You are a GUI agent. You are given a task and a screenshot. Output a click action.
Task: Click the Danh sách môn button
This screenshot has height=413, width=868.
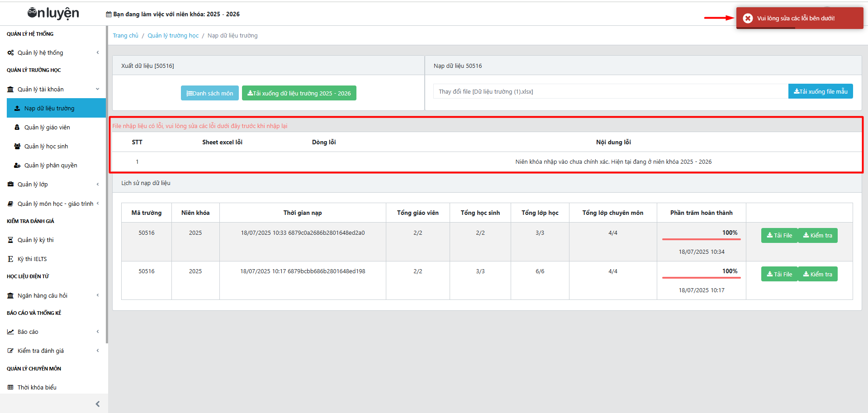[x=210, y=93]
